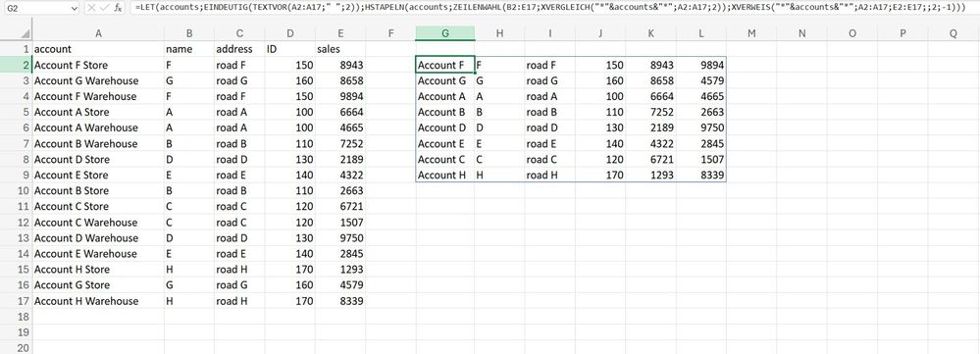Select result cell 'Account F' in column G
Image resolution: width=980 pixels, height=354 pixels.
pyautogui.click(x=445, y=65)
